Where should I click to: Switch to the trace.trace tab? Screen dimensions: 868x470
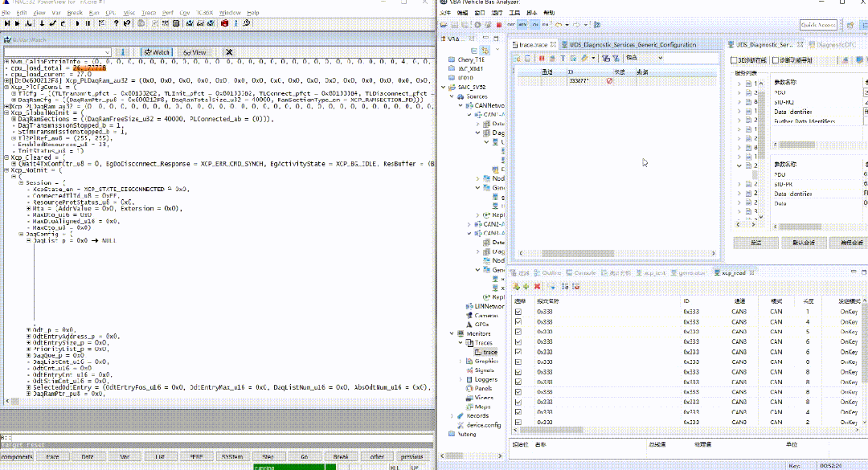pos(533,45)
